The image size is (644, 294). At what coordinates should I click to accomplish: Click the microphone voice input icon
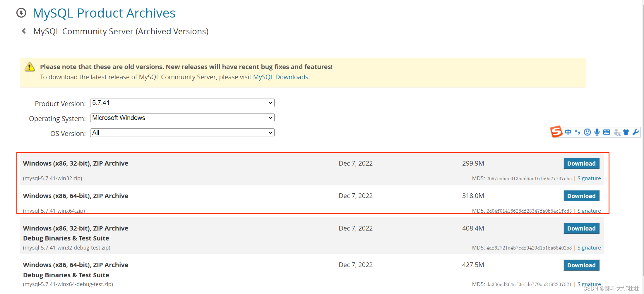point(597,132)
